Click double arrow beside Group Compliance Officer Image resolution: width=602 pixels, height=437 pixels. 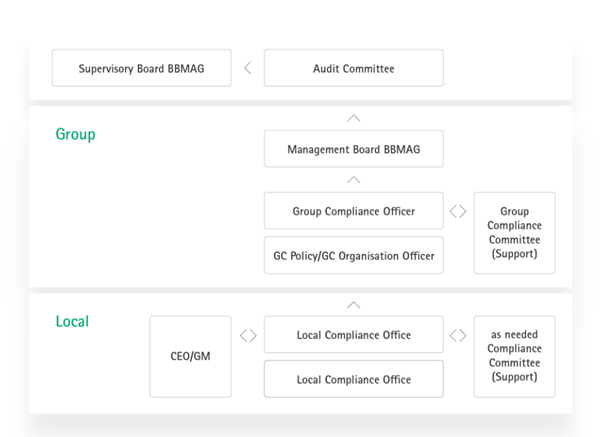click(458, 211)
